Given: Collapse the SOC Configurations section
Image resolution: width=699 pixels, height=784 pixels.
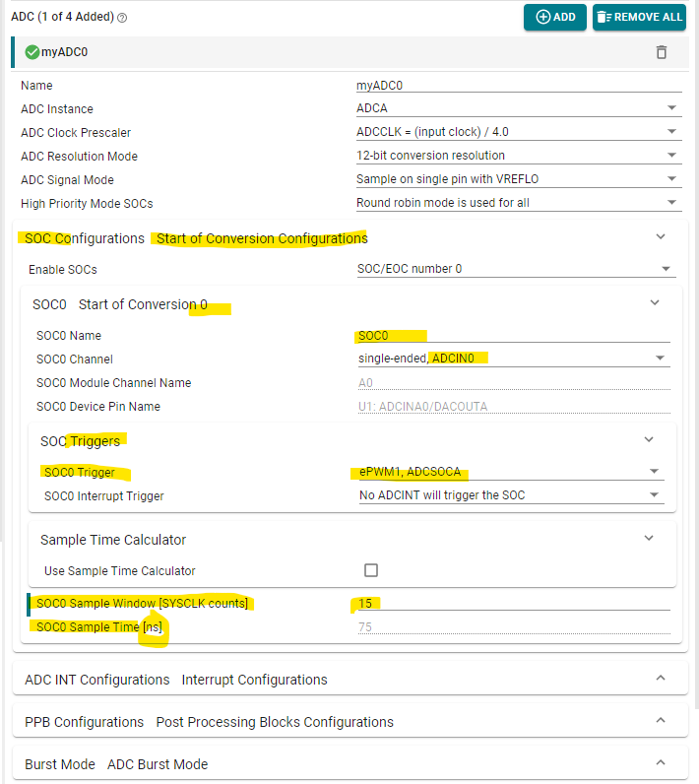Looking at the screenshot, I should point(660,237).
